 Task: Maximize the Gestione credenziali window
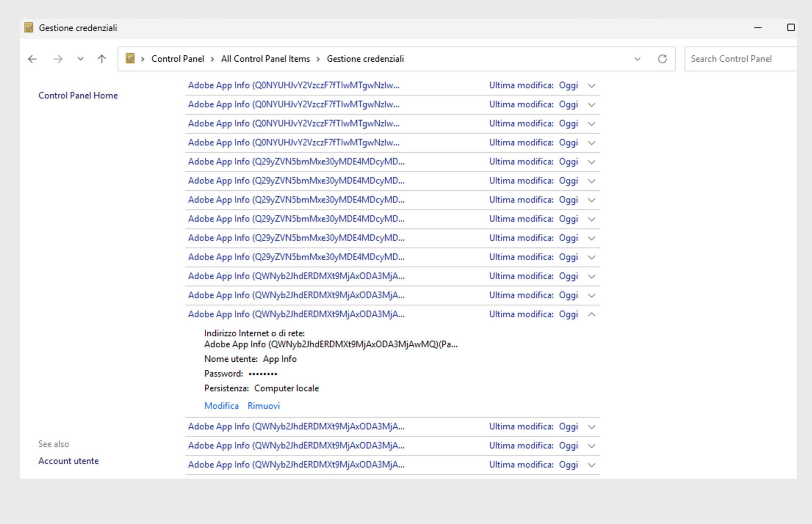(791, 28)
